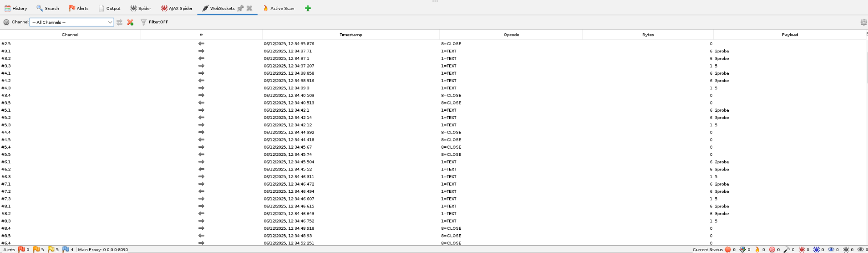Click the flame active scan status icon
The image size is (868, 253).
pos(757,249)
